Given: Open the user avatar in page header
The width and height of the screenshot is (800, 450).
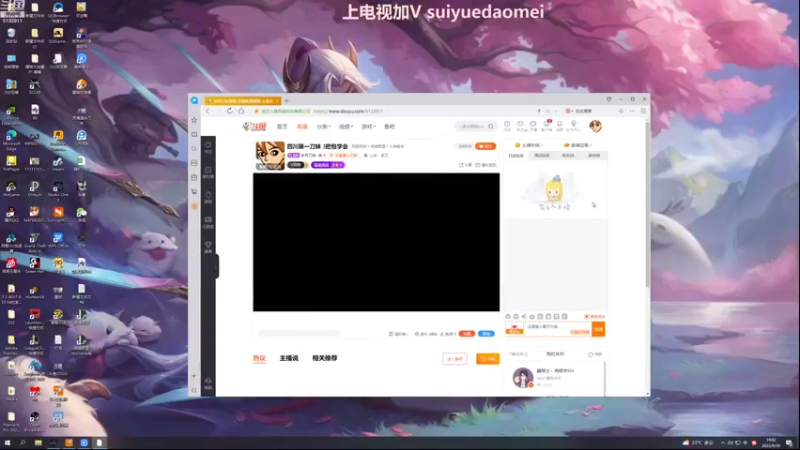Looking at the screenshot, I should (595, 126).
